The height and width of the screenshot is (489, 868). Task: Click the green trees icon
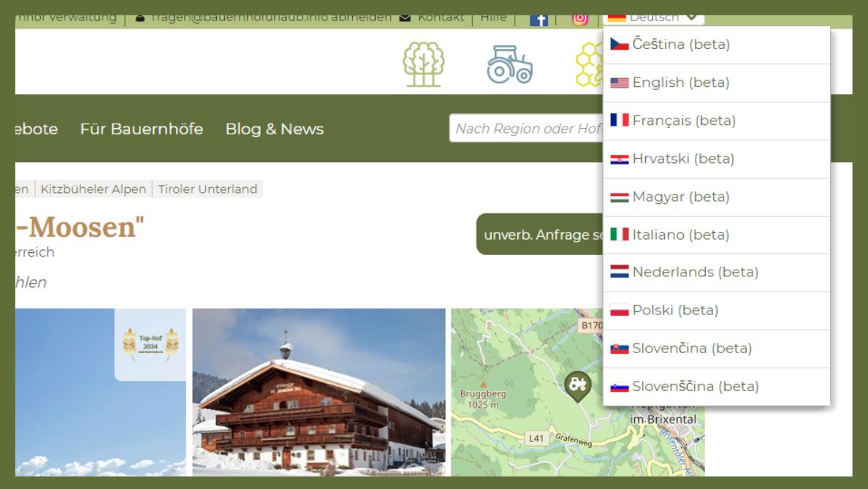click(424, 64)
